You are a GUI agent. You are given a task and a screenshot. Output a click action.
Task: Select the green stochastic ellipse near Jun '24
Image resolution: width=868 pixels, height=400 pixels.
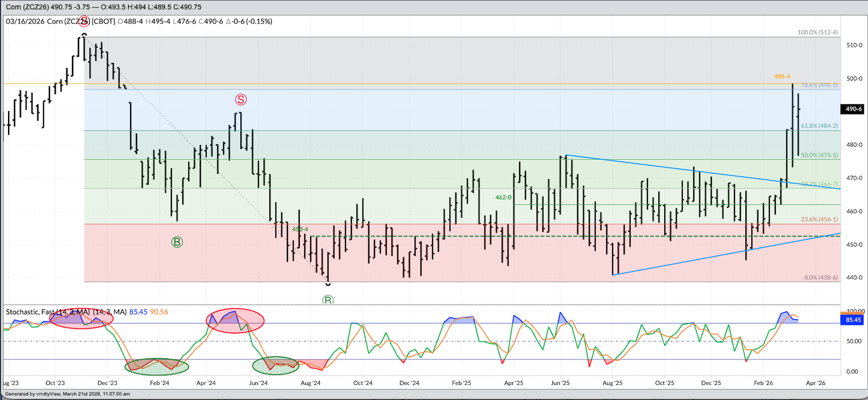pyautogui.click(x=275, y=365)
